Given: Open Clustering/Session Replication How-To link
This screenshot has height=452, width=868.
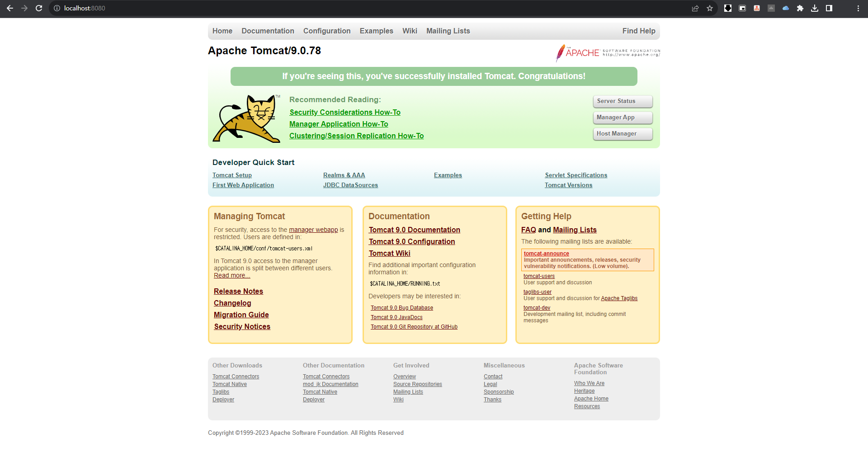Looking at the screenshot, I should 357,136.
